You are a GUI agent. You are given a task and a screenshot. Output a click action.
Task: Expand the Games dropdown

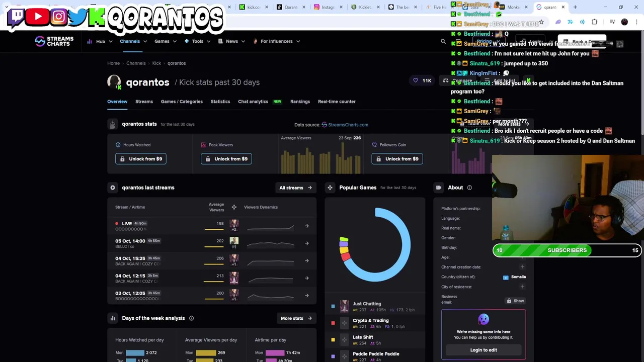click(x=166, y=41)
